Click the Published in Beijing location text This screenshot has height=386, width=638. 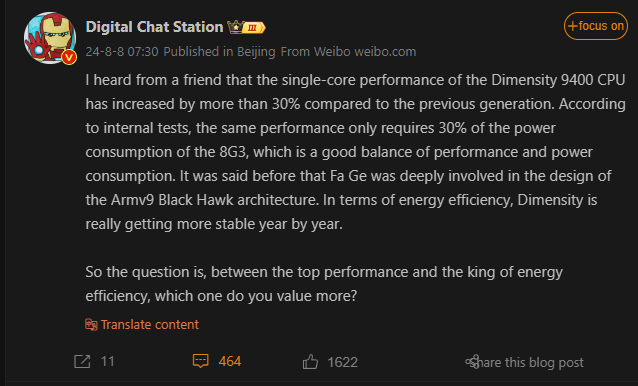click(x=219, y=52)
